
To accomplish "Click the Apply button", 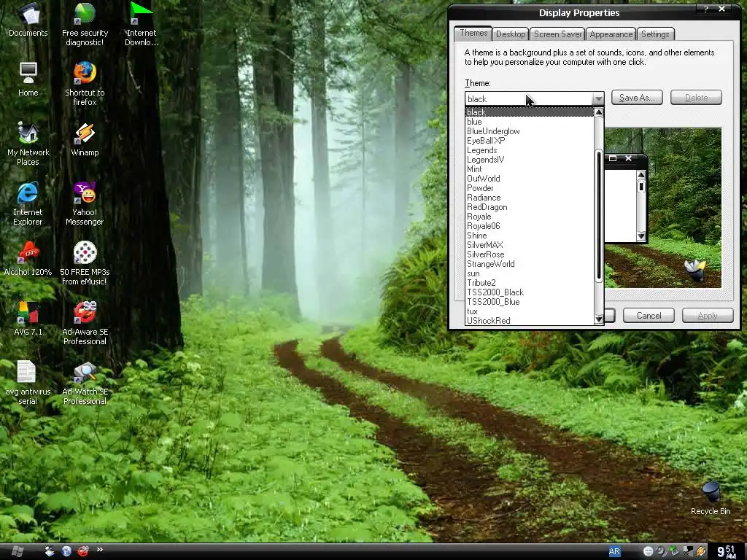I will click(708, 315).
